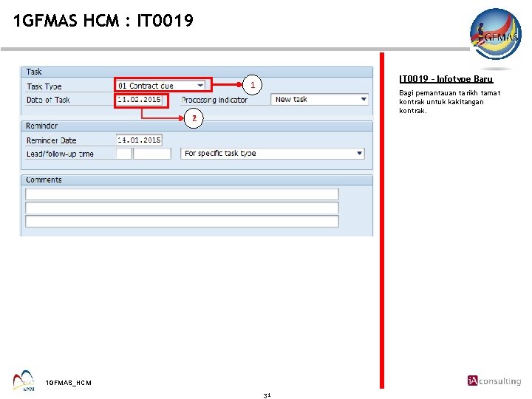Select the 'IT0019 - Infotype Baru' heading
The width and height of the screenshot is (532, 399).
(446, 79)
